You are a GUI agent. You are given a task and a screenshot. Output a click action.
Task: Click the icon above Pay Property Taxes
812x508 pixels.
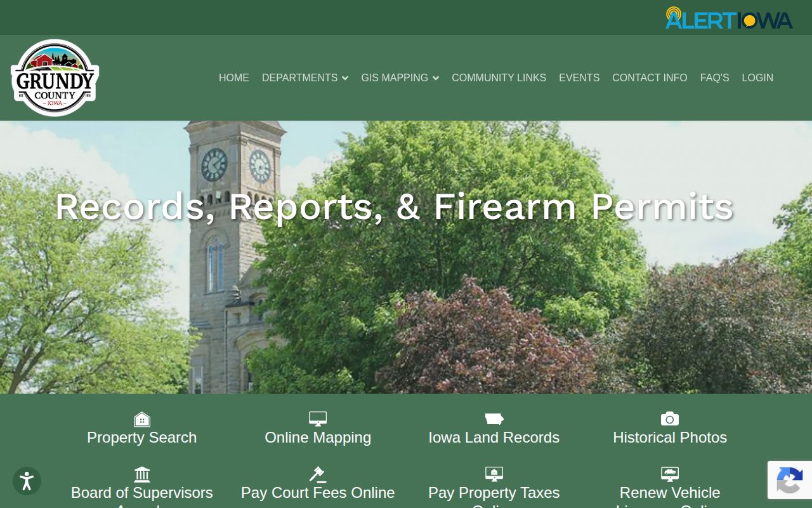[494, 474]
